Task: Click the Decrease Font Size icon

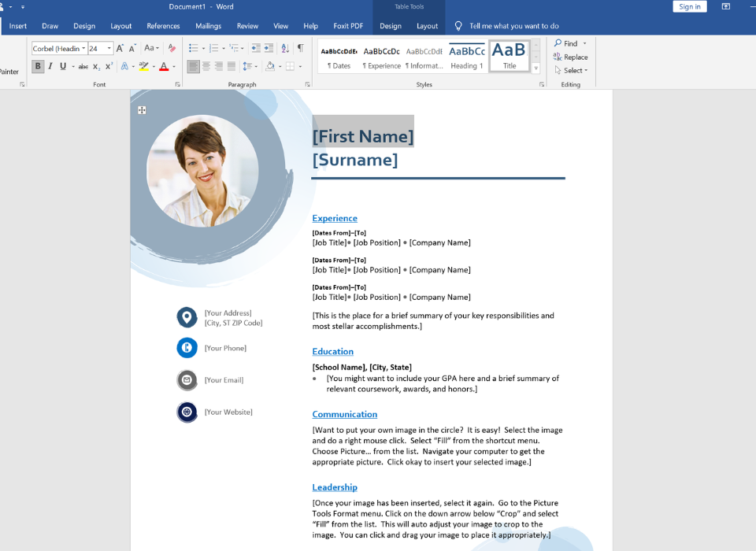Action: coord(132,48)
